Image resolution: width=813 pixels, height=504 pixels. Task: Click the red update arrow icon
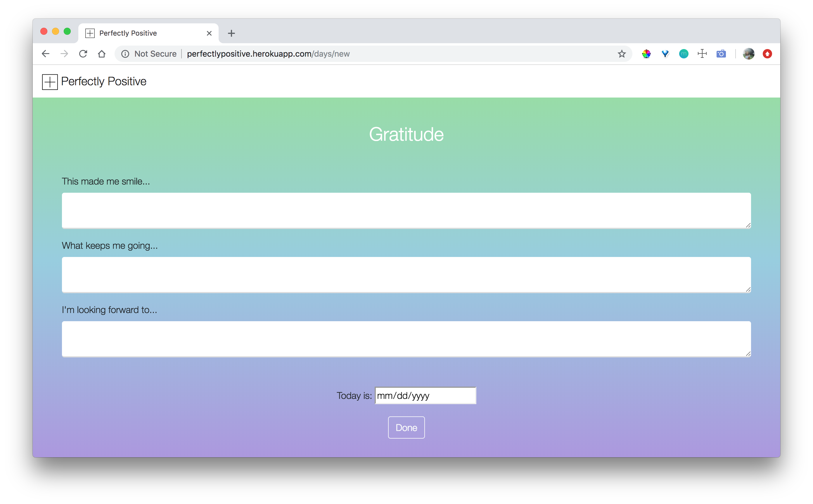[767, 54]
